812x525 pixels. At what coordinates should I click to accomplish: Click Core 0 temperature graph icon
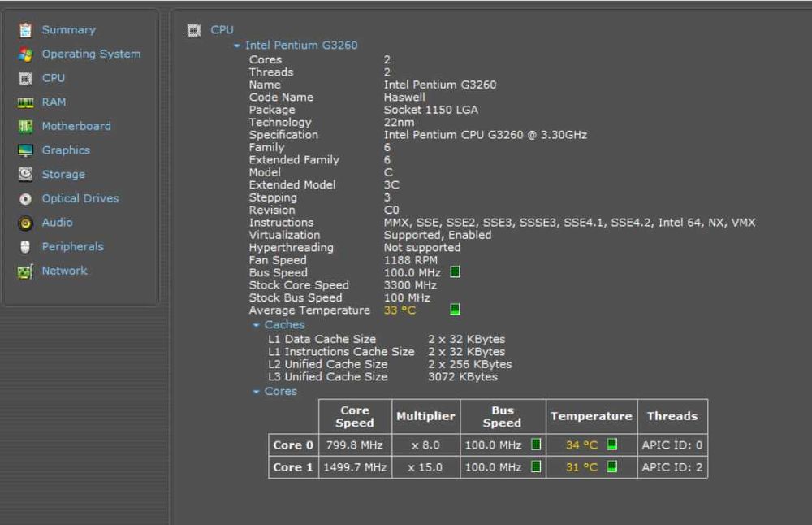tap(611, 445)
